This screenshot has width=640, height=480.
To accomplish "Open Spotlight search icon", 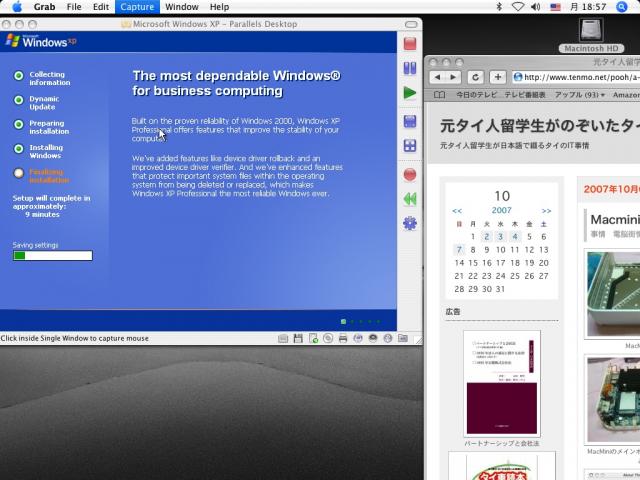I will pyautogui.click(x=621, y=7).
